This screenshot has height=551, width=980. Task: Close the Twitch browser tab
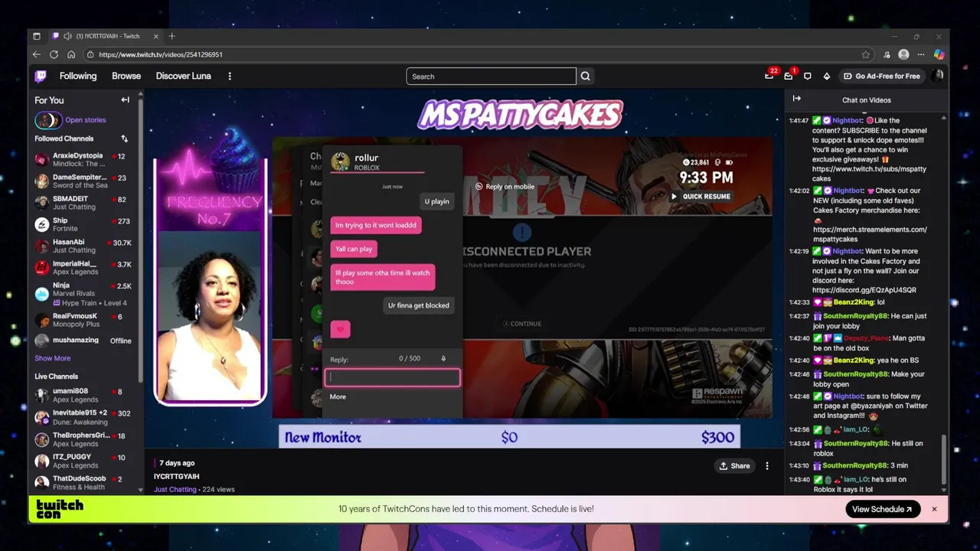point(155,36)
